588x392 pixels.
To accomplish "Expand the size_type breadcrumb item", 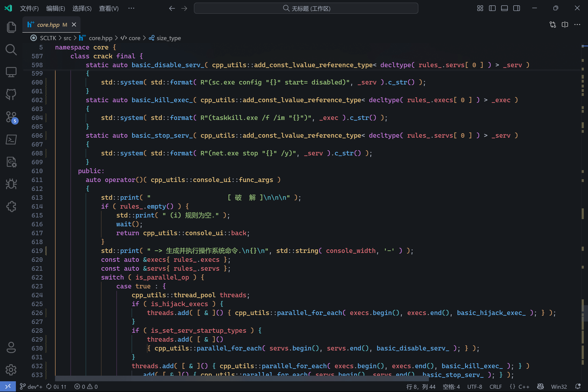I will [168, 38].
